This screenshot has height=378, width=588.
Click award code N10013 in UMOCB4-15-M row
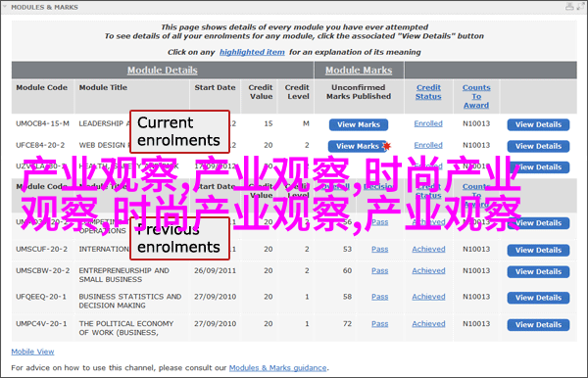(476, 123)
